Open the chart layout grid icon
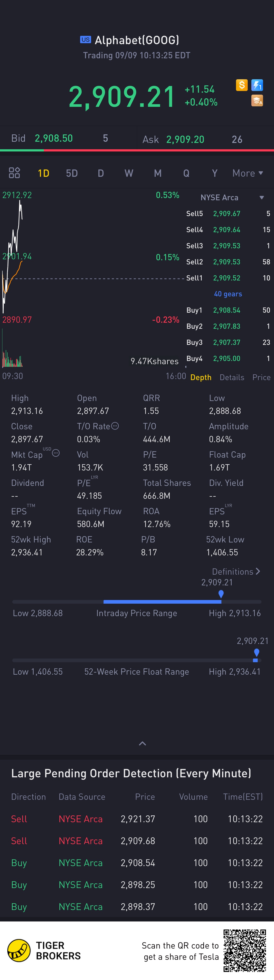This screenshot has width=274, height=980. click(x=14, y=173)
